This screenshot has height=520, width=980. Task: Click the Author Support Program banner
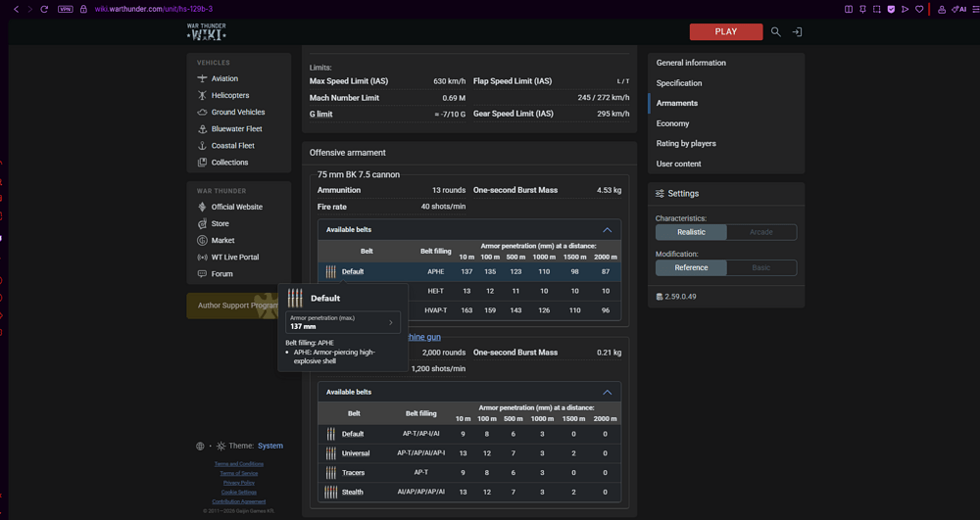click(234, 306)
